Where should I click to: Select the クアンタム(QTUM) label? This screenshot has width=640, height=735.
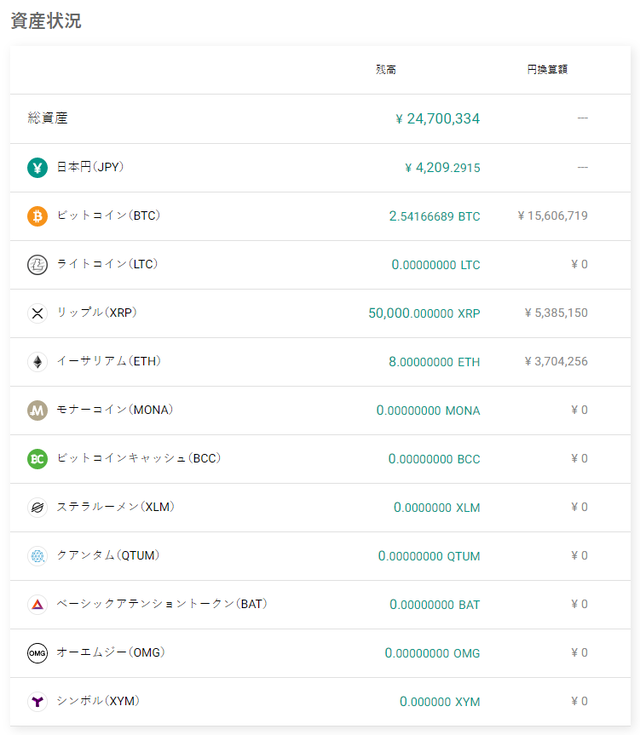tap(108, 555)
